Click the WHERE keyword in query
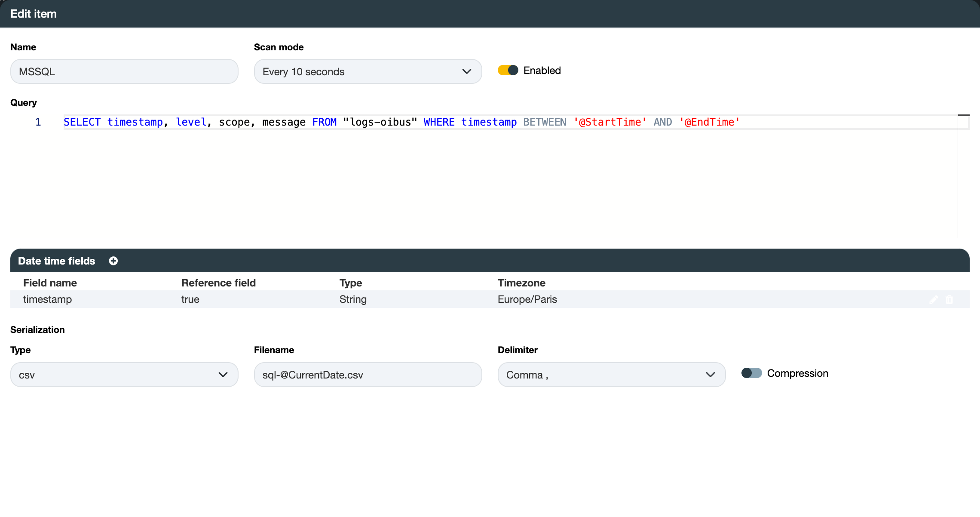 [439, 122]
